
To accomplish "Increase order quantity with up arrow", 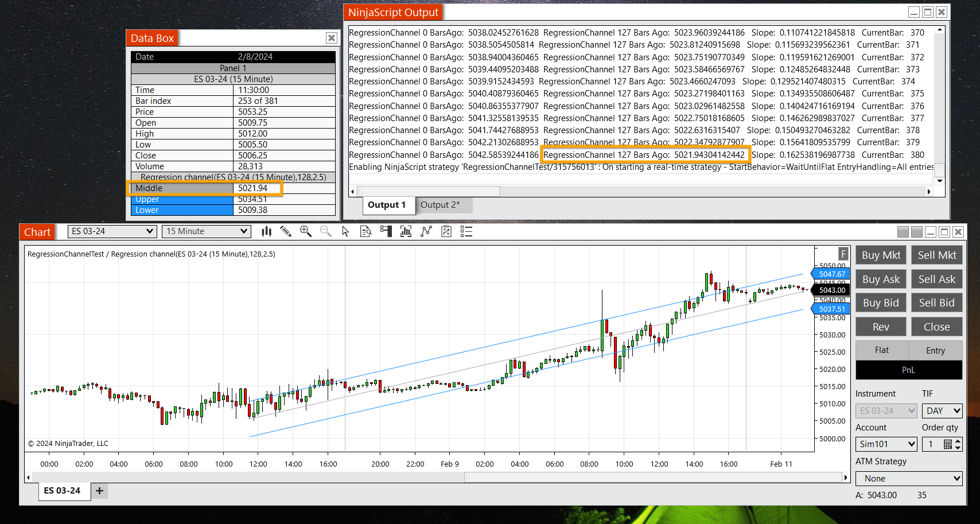I will click(x=958, y=441).
